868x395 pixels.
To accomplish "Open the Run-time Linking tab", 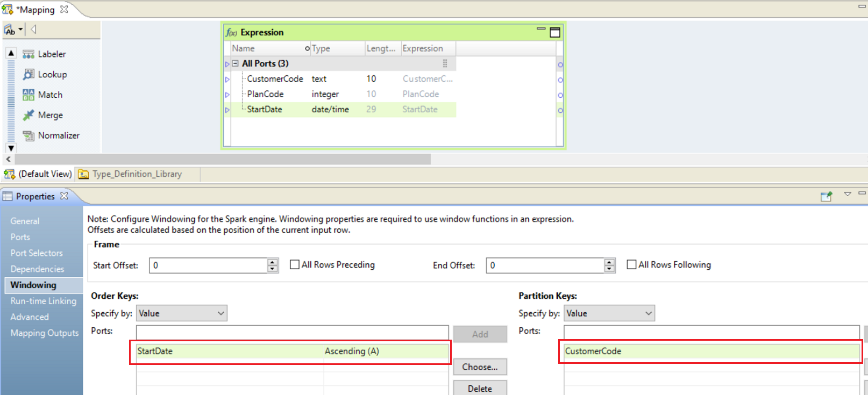I will (x=44, y=301).
